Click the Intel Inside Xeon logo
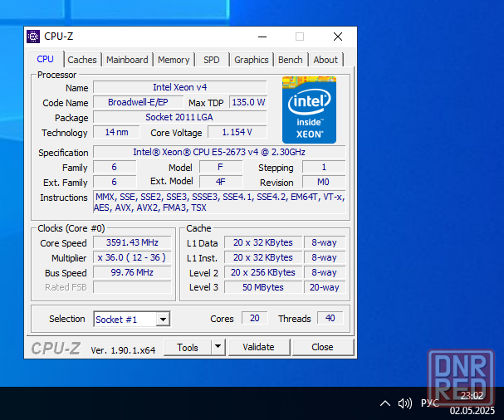 point(309,110)
